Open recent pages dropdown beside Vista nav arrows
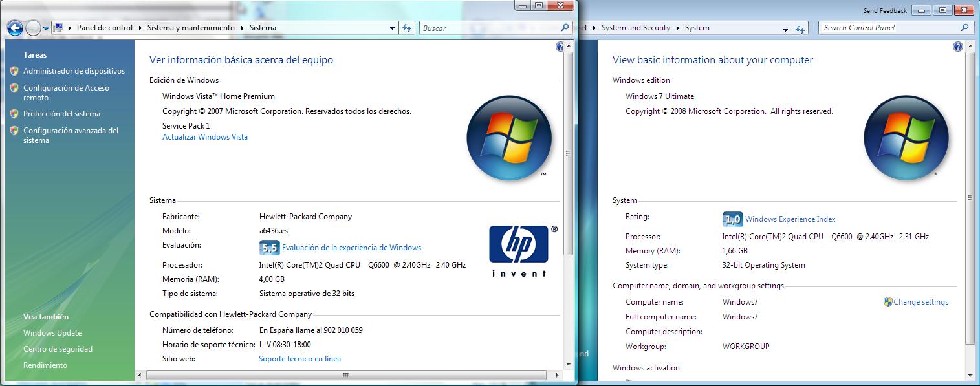This screenshot has height=386, width=980. [x=46, y=28]
